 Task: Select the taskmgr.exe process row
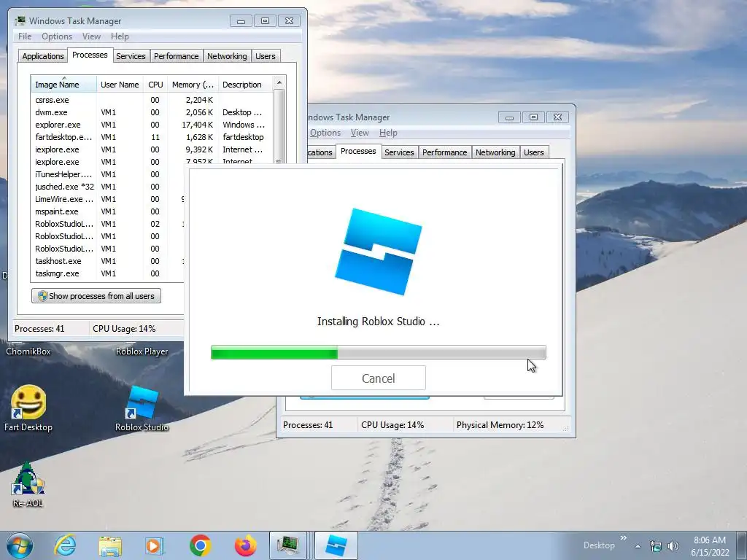108,273
